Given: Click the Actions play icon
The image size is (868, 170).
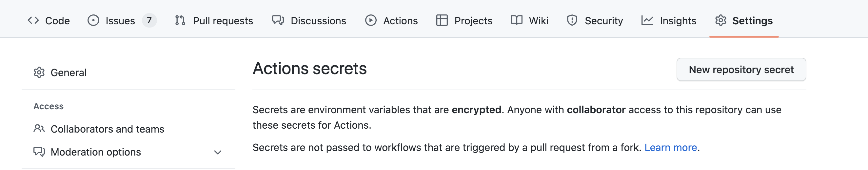Looking at the screenshot, I should pyautogui.click(x=371, y=21).
